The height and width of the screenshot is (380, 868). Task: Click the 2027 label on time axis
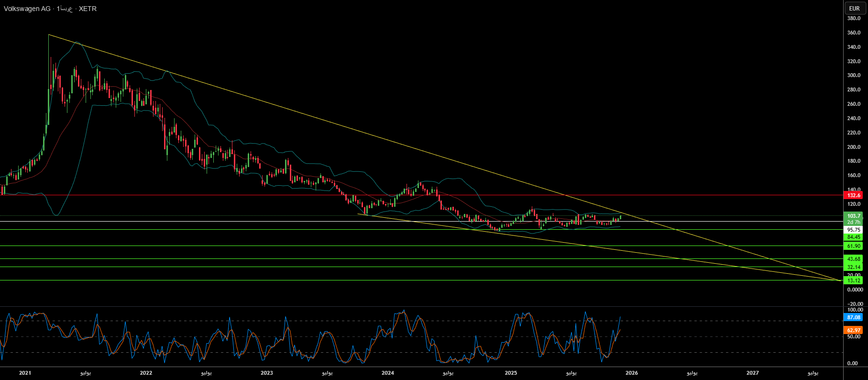[x=753, y=373]
